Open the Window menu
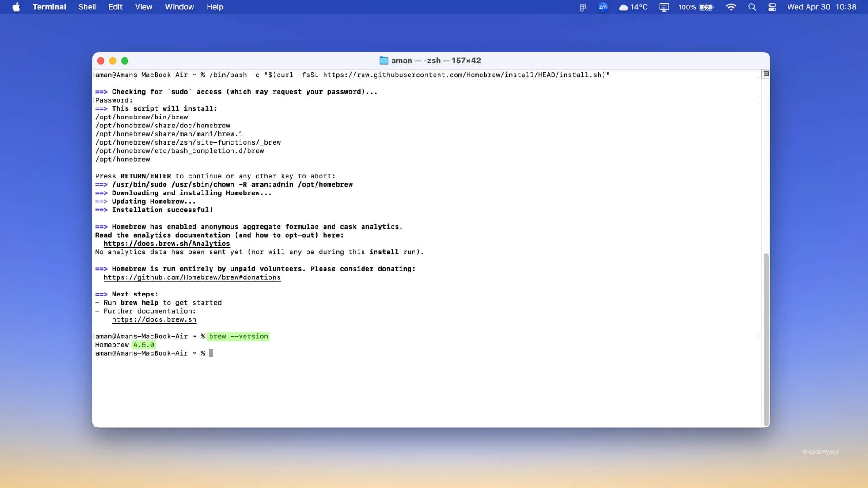Viewport: 868px width, 488px height. click(179, 7)
